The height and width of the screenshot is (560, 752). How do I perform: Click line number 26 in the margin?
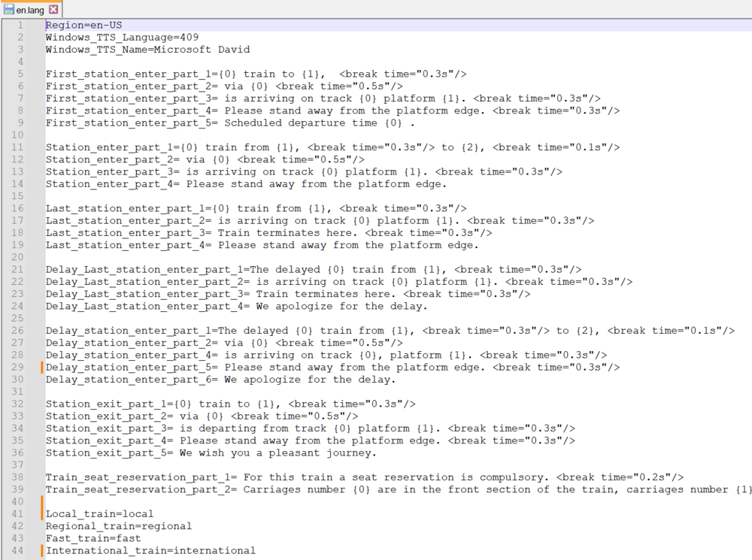[19, 330]
